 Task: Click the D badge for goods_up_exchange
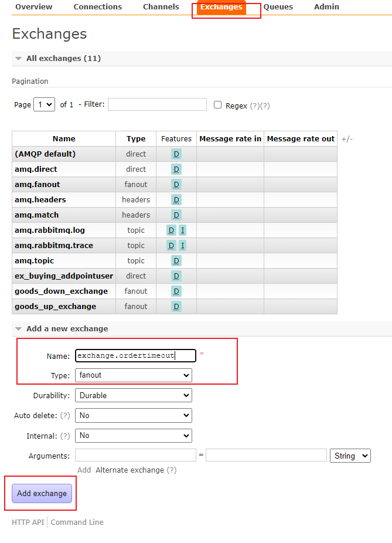[x=176, y=307]
